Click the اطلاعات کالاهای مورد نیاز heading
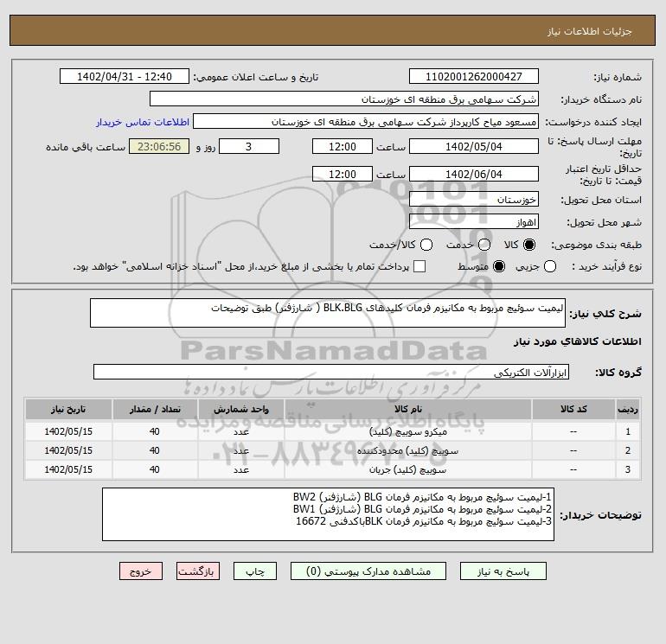The width and height of the screenshot is (666, 644). (578, 341)
